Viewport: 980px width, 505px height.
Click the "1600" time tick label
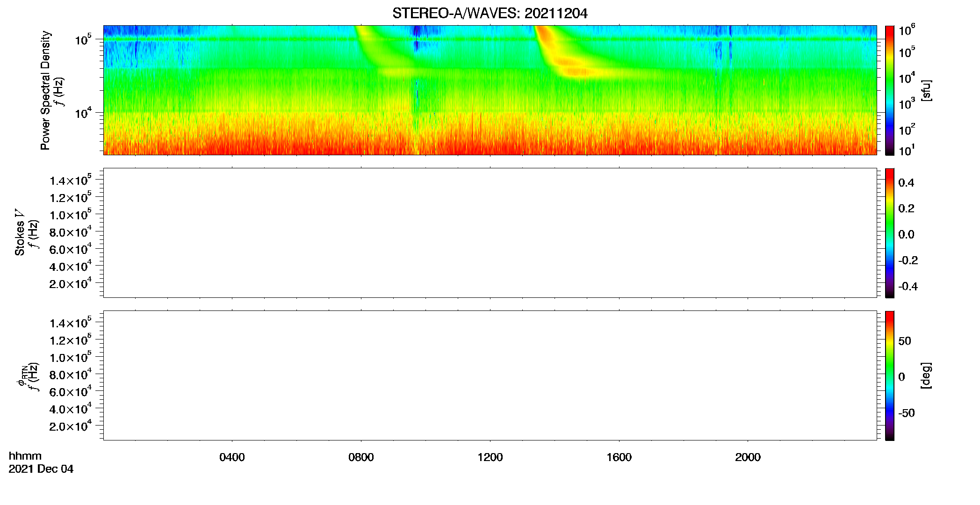click(x=619, y=457)
